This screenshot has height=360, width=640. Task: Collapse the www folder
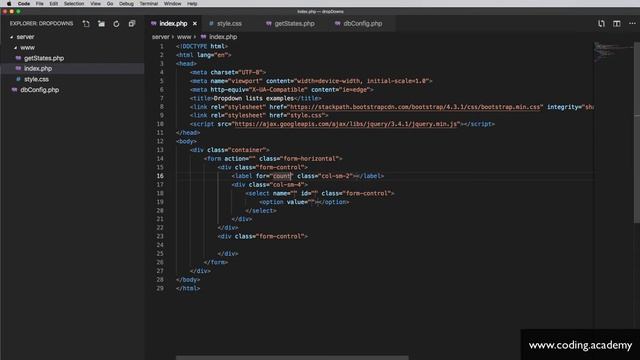click(x=16, y=48)
